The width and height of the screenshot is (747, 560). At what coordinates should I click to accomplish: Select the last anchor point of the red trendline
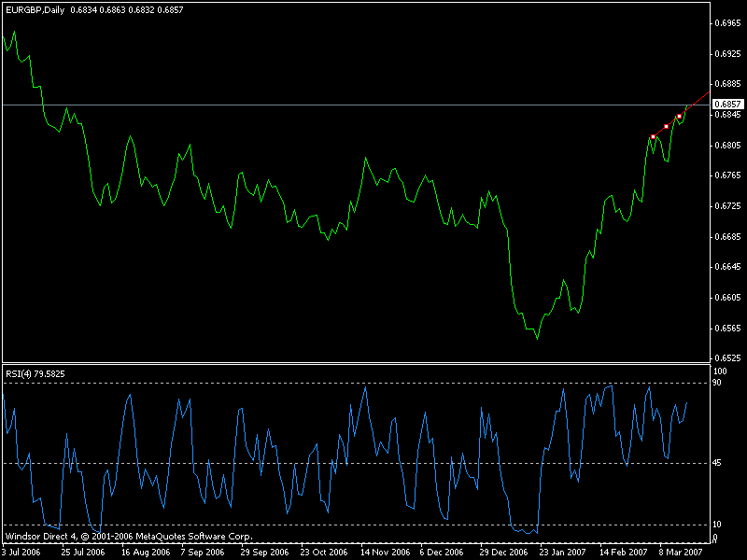(679, 116)
